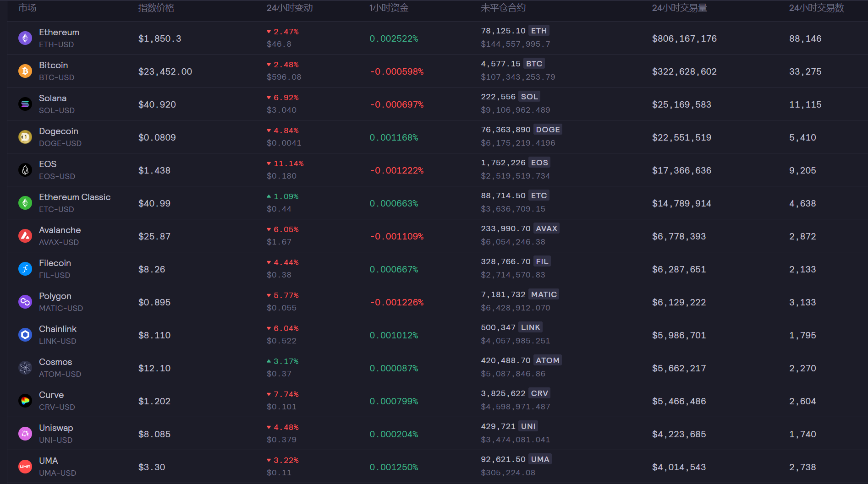
Task: Click EOS 24h change 11.14%
Action: [x=285, y=163]
